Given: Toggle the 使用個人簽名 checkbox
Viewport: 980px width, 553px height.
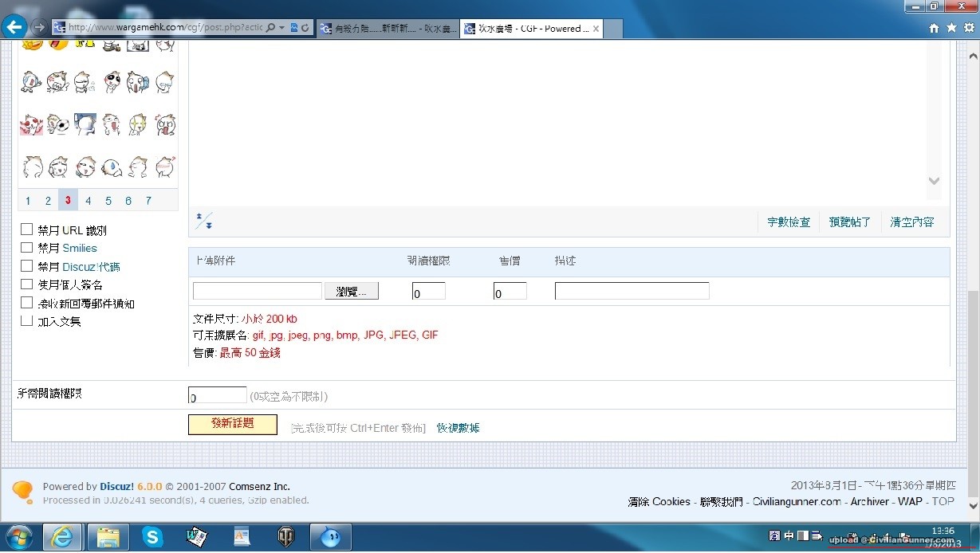Looking at the screenshot, I should pyautogui.click(x=27, y=284).
